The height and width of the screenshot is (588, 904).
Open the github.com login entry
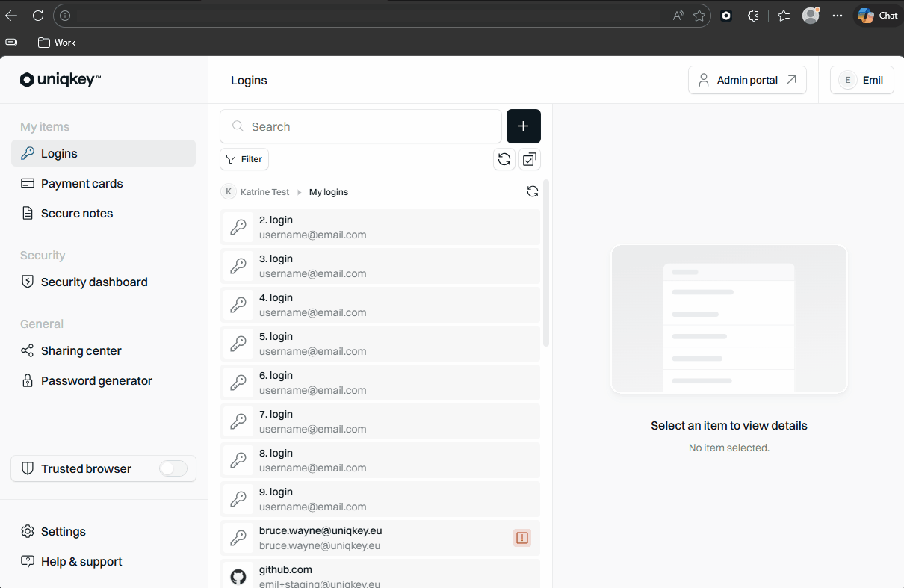point(380,574)
